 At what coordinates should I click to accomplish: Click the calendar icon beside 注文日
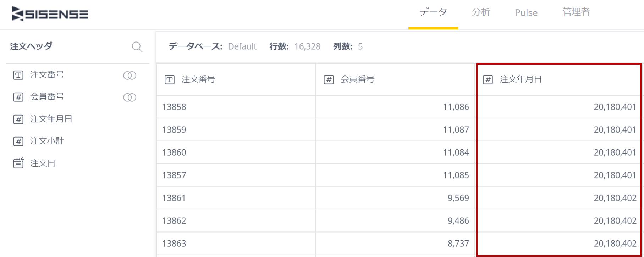point(18,163)
